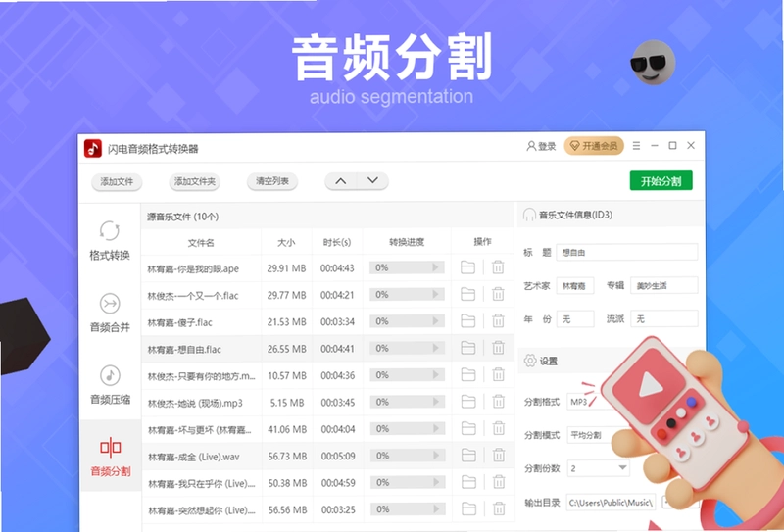Select the 音频分割 sidebar tab
Viewport: 784px width, 532px height.
pyautogui.click(x=110, y=457)
